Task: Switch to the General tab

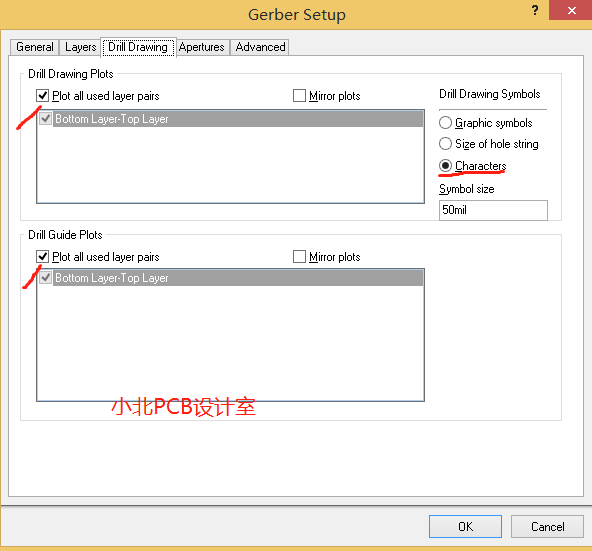Action: click(x=34, y=47)
